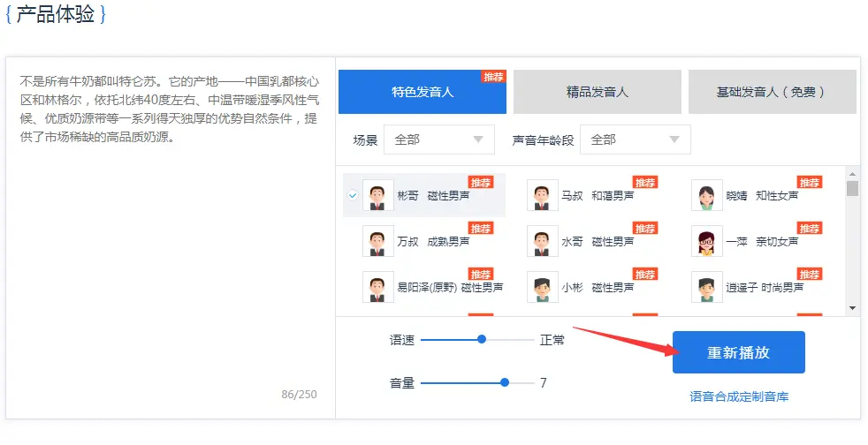The height and width of the screenshot is (445, 868).
Task: Click 水哥 voice avatar icon
Action: (543, 241)
